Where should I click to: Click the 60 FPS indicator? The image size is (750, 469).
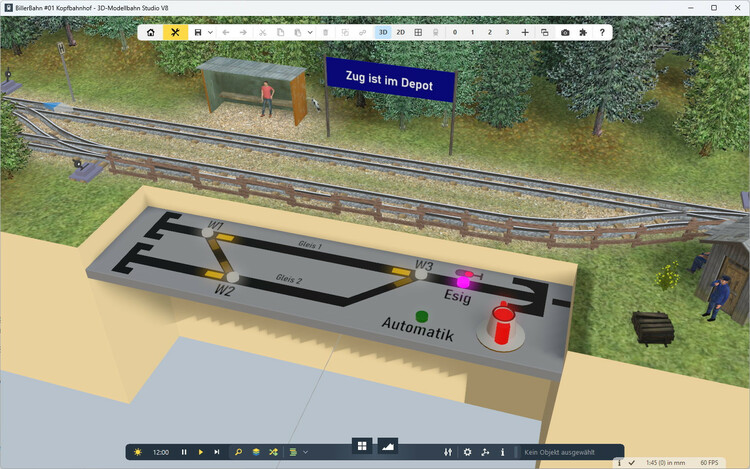pyautogui.click(x=709, y=463)
